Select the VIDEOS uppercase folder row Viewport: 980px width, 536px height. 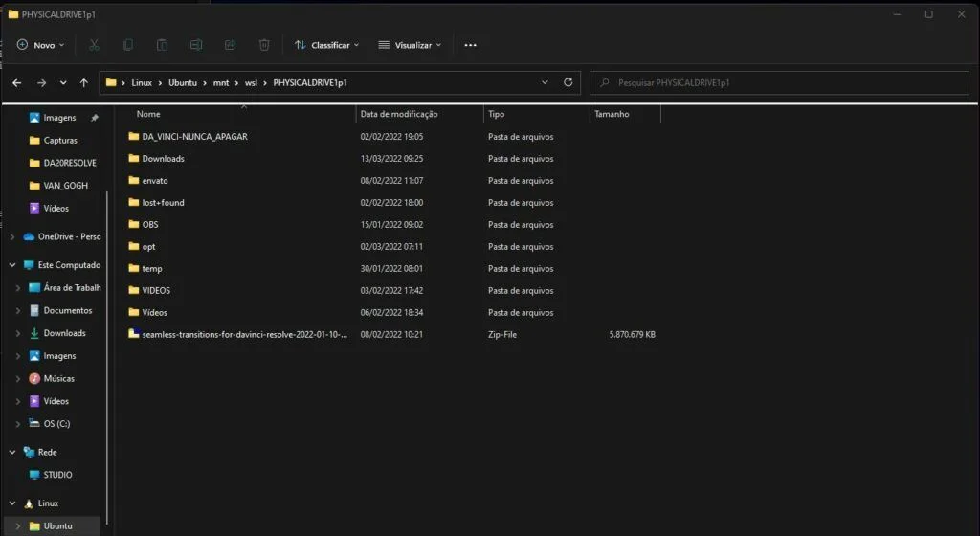(x=393, y=290)
